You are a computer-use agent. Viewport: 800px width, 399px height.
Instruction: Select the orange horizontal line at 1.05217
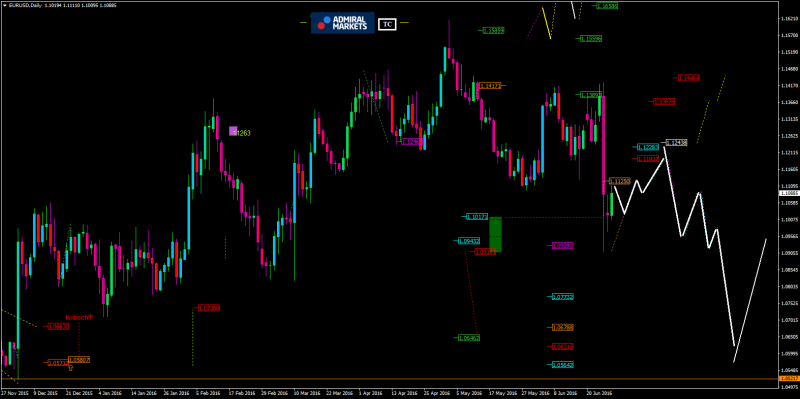tap(390, 379)
